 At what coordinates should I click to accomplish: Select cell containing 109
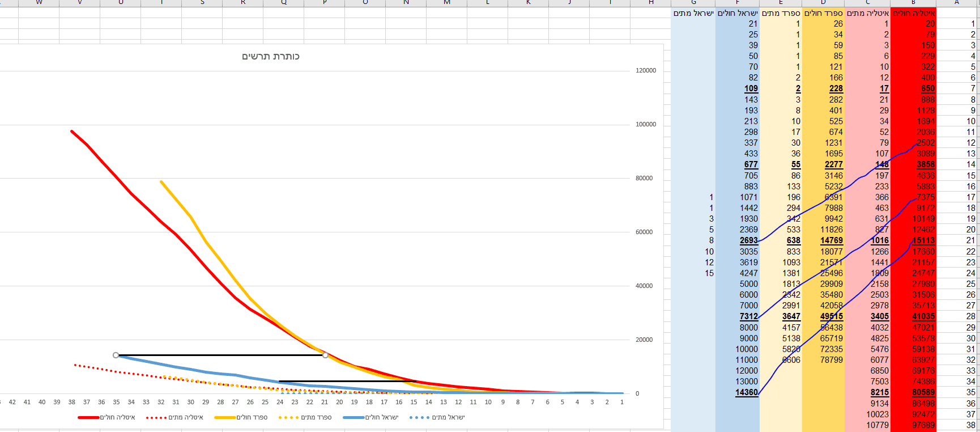[737, 88]
